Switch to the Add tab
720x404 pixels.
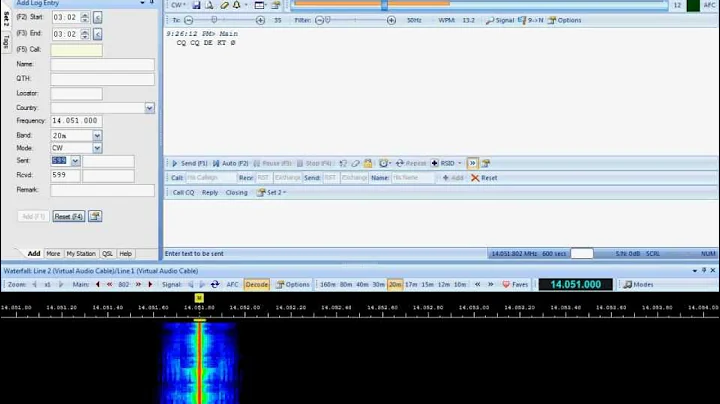click(x=34, y=254)
